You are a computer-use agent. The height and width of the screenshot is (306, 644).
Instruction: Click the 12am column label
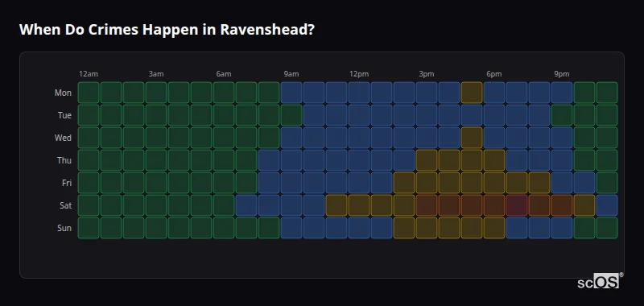pyautogui.click(x=89, y=74)
